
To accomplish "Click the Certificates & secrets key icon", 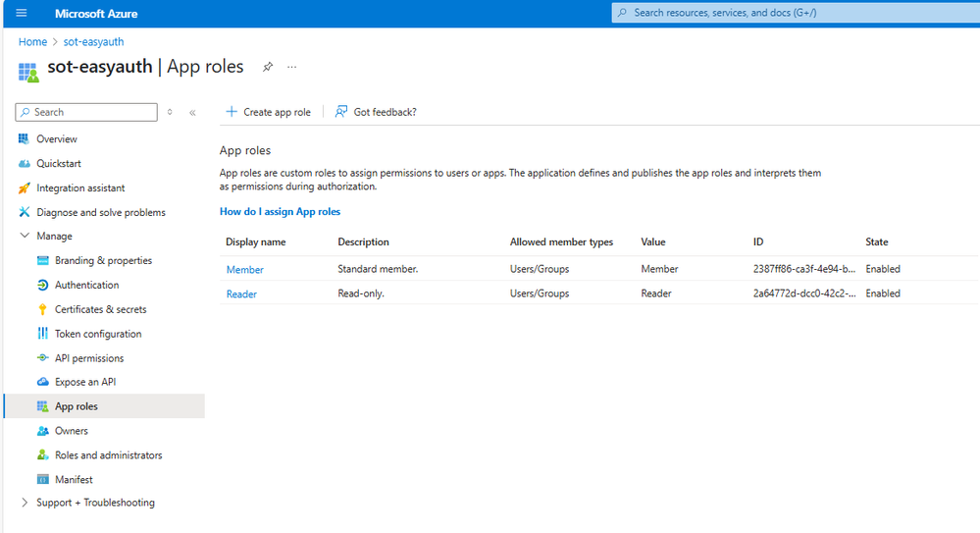I will 42,309.
